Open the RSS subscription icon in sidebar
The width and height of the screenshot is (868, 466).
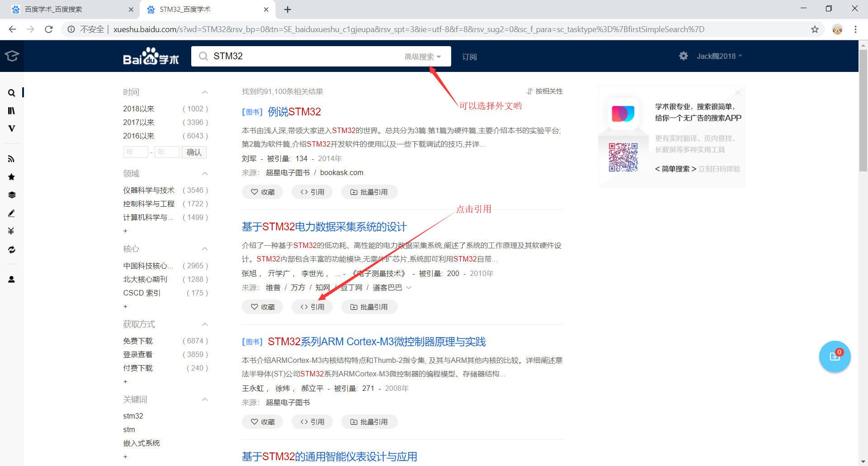tap(12, 159)
